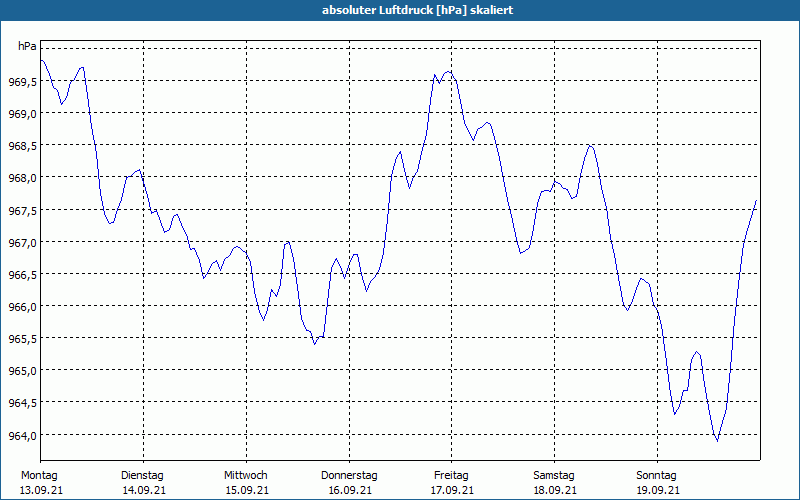Click the 965,5 axis value

23,339
